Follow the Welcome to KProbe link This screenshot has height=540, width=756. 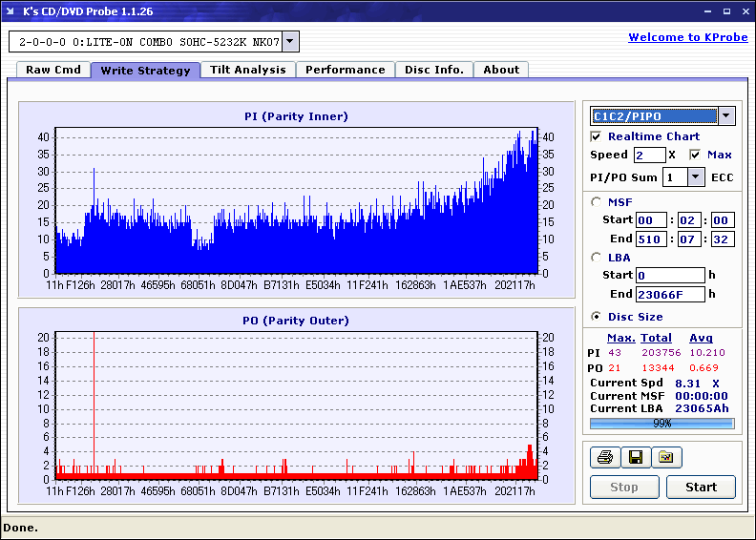(x=687, y=37)
